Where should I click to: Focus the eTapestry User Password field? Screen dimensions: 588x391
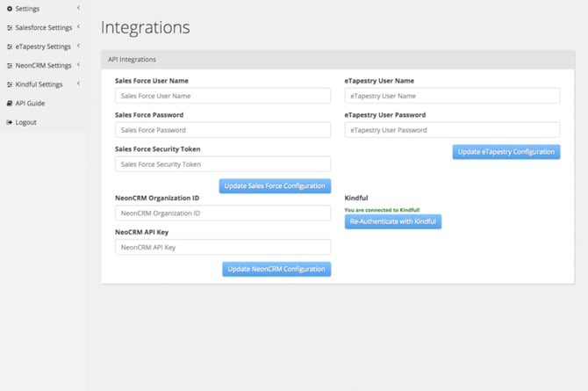point(452,130)
